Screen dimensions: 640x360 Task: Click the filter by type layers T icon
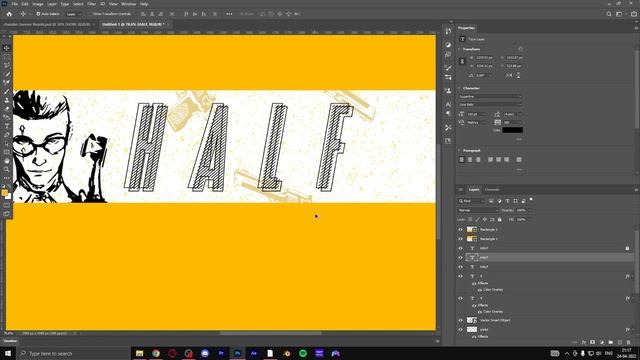click(x=507, y=201)
